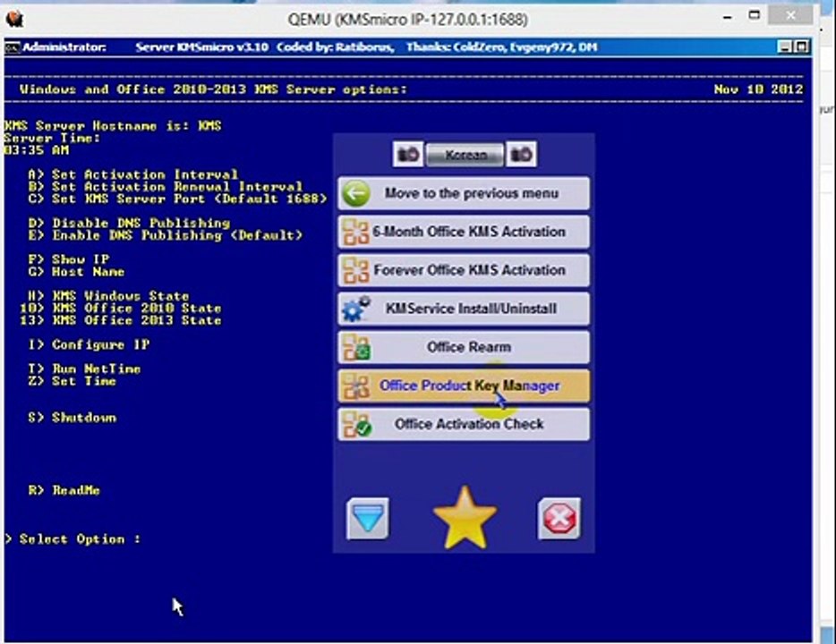Open Office Product Key Manager
This screenshot has width=836, height=644.
pos(464,386)
